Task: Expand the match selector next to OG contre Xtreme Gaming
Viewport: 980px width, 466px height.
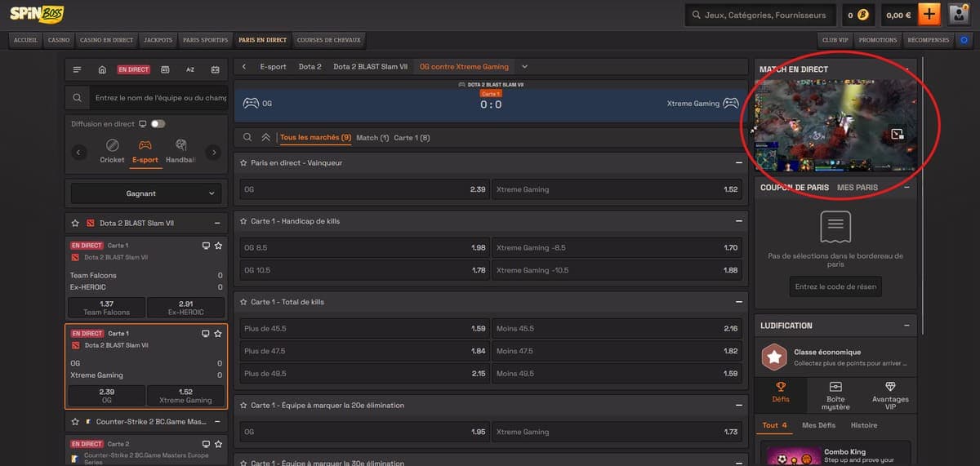Action: click(524, 67)
